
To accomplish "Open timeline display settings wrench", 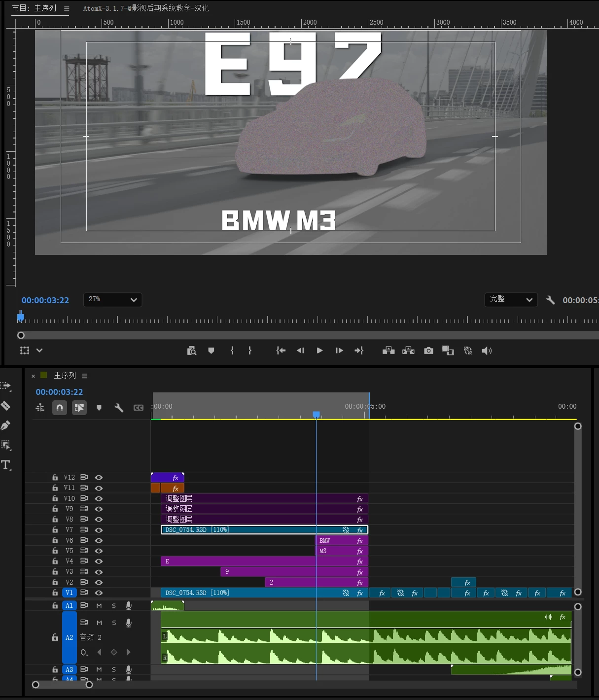I will (x=119, y=408).
